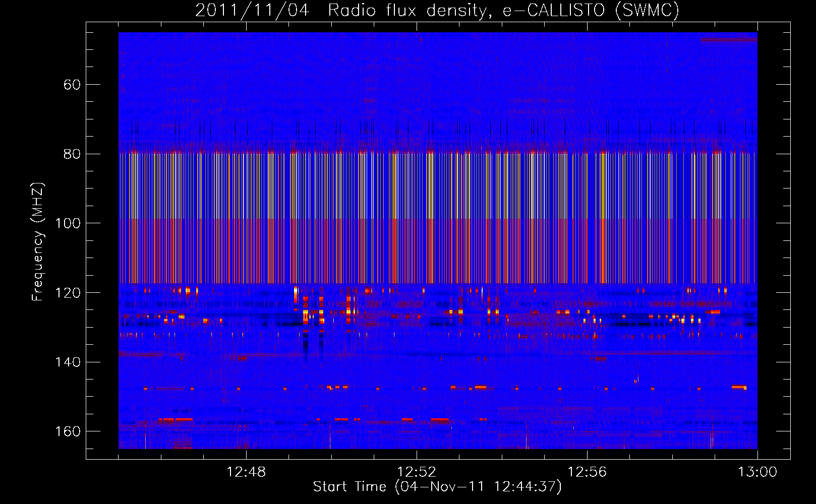Viewport: 816px width, 504px height.
Task: Click the 120 frequency tick label
Action: (x=68, y=293)
